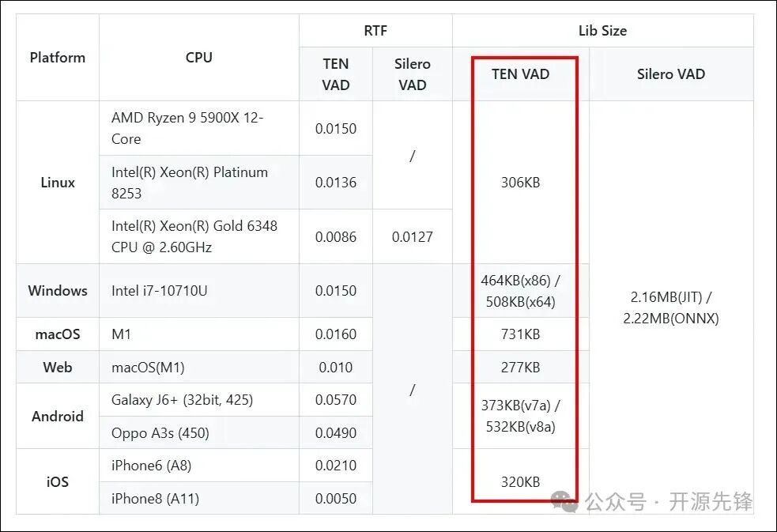777x532 pixels.
Task: Click the 464KB(x86) / 508KB(x64) cell
Action: click(521, 291)
